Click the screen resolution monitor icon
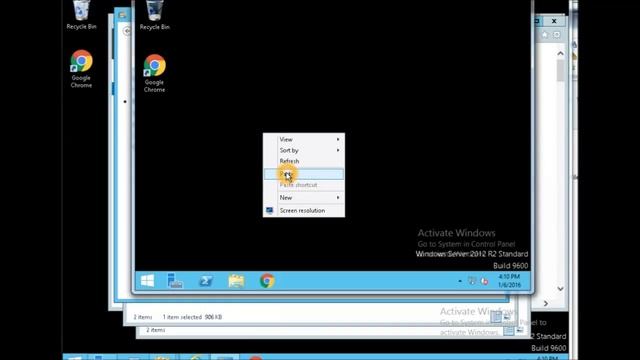Viewport: 640px width, 360px height. point(269,211)
